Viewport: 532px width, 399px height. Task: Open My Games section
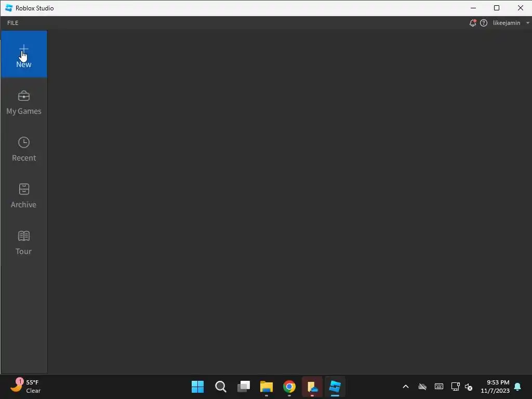click(24, 102)
